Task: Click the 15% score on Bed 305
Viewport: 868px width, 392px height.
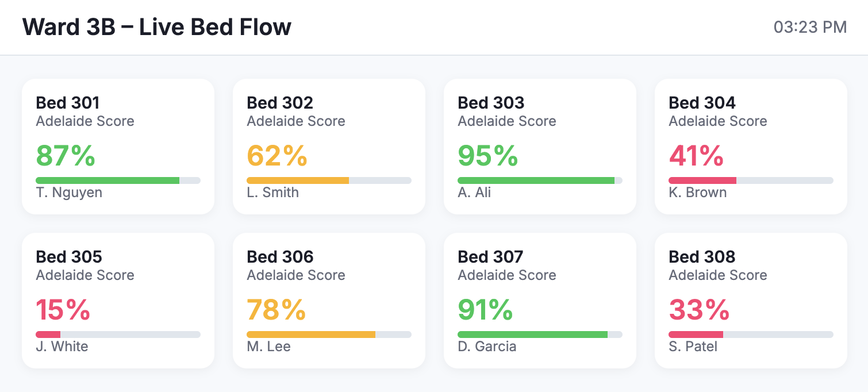Action: (x=63, y=310)
